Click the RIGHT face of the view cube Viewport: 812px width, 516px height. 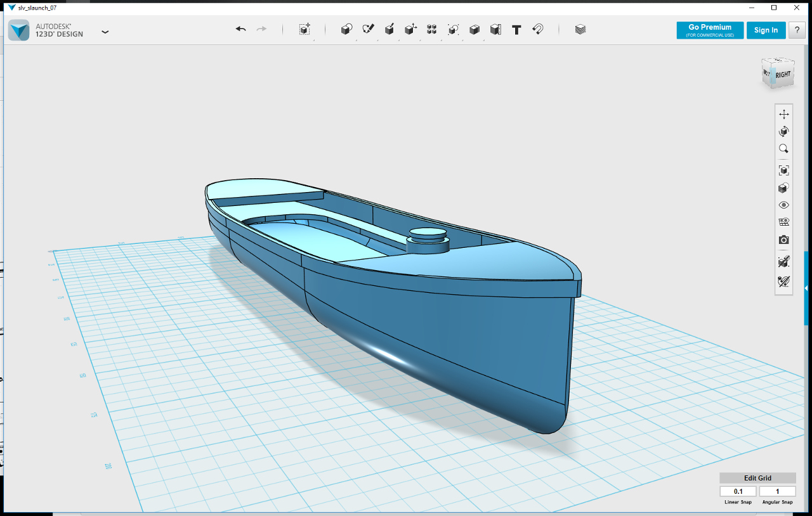(x=783, y=74)
